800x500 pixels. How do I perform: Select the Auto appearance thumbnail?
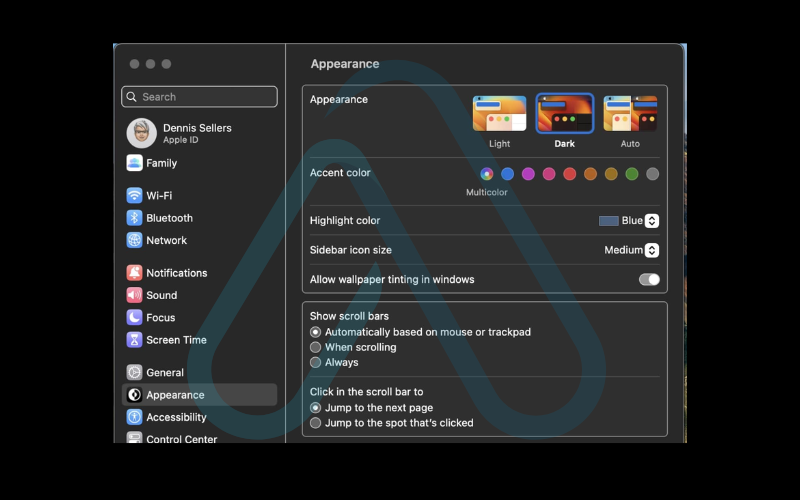(x=630, y=114)
